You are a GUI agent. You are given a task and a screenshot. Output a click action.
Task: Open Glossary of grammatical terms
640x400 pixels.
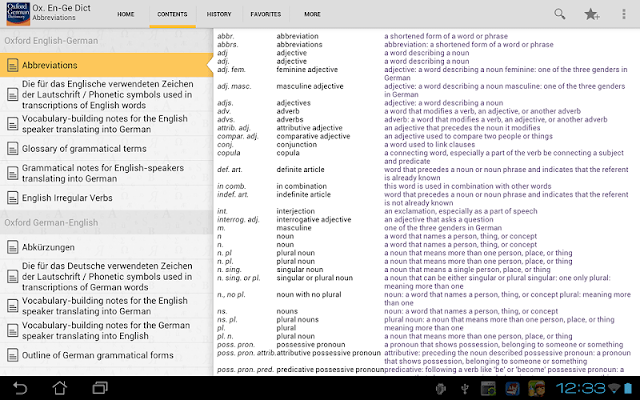(x=106, y=149)
